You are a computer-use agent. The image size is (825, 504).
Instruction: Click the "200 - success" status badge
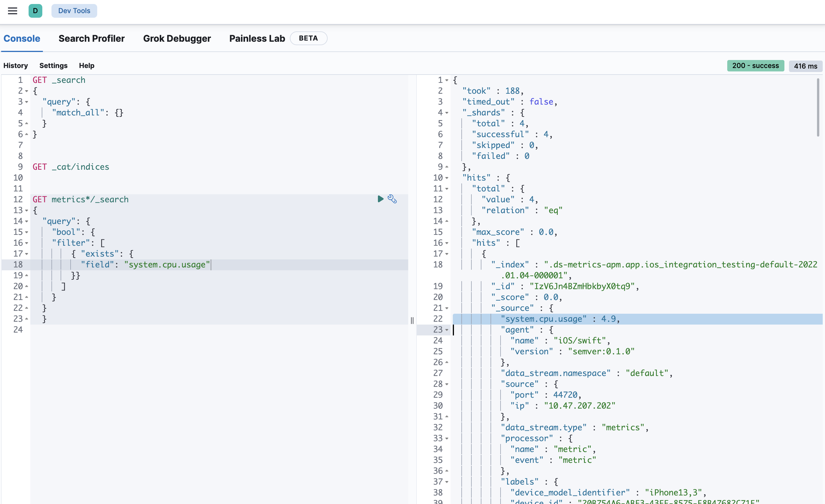click(x=755, y=66)
